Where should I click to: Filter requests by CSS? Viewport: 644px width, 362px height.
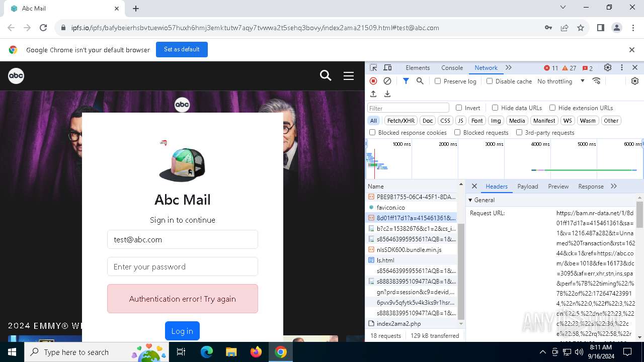point(445,121)
